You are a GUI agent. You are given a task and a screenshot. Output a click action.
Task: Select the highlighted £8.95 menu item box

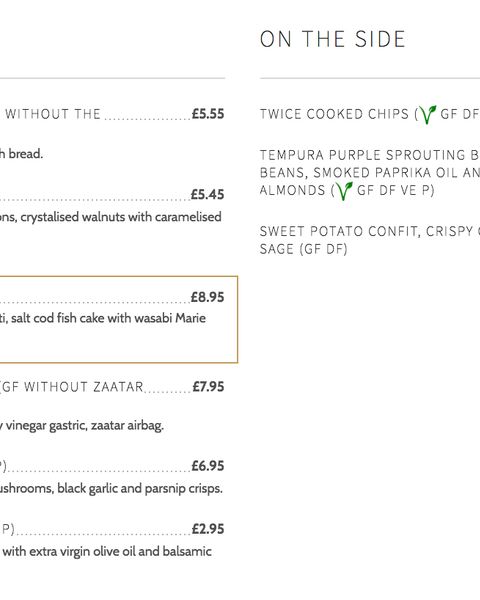tap(119, 319)
